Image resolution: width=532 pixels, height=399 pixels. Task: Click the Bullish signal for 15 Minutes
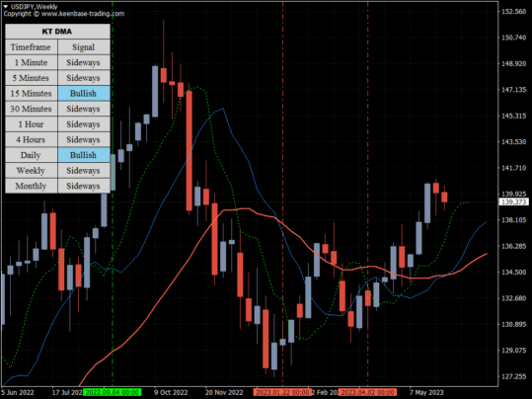pos(84,93)
